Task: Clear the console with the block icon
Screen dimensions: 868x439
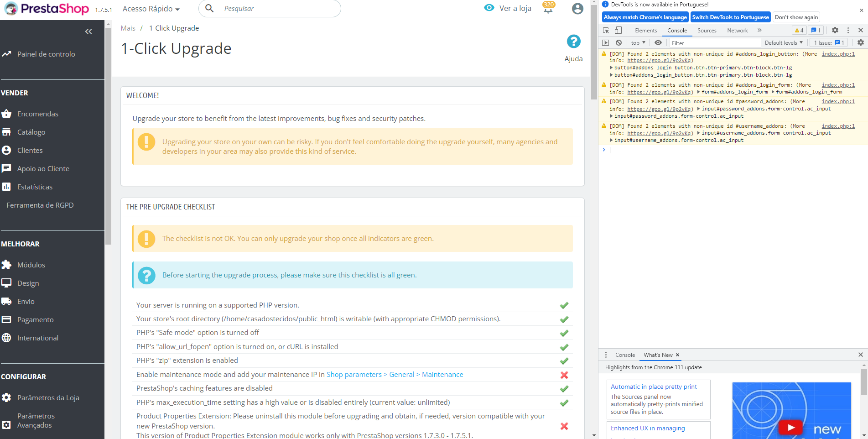Action: point(619,42)
